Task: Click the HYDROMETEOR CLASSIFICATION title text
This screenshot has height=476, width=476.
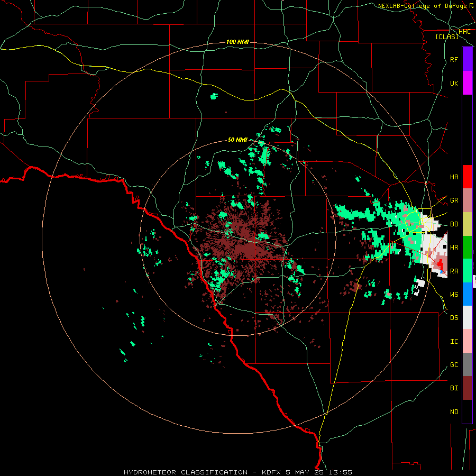Action: point(186,472)
